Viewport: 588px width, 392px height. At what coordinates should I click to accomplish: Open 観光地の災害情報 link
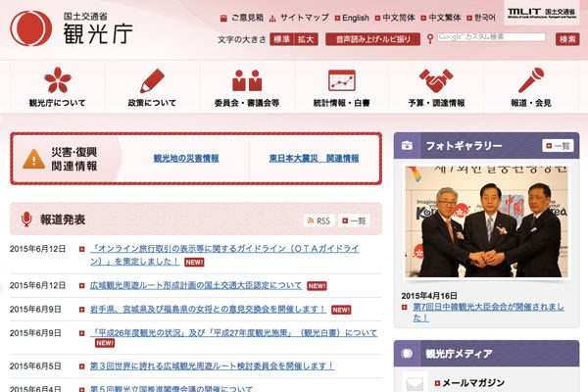point(186,159)
